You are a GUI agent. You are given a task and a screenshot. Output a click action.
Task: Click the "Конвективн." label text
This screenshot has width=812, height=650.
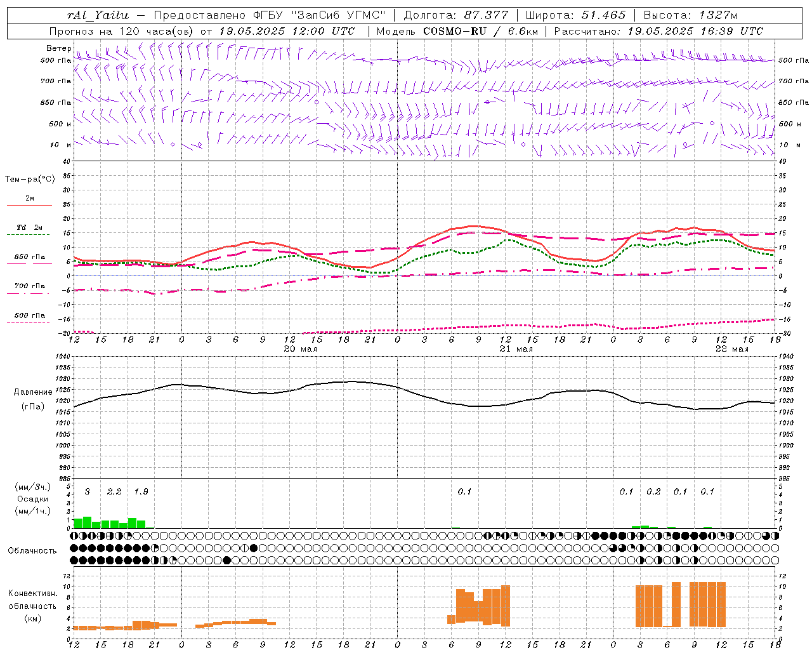[x=33, y=594]
